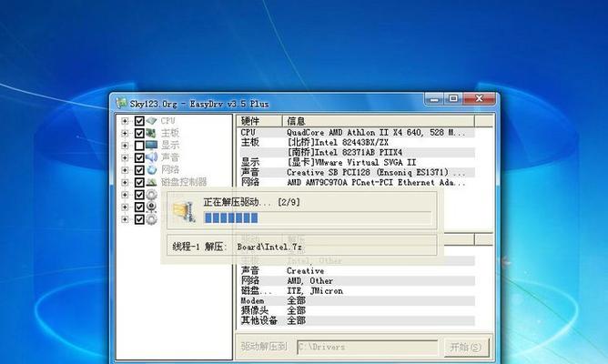Viewport: 608px width, 364px height.
Task: Click 'Creative' in the lower driver list
Action: [305, 271]
